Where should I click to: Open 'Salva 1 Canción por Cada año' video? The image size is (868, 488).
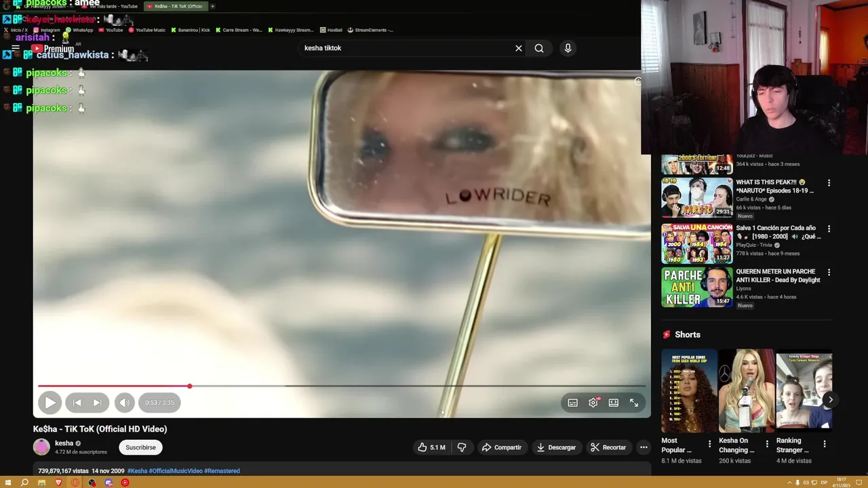coord(778,232)
